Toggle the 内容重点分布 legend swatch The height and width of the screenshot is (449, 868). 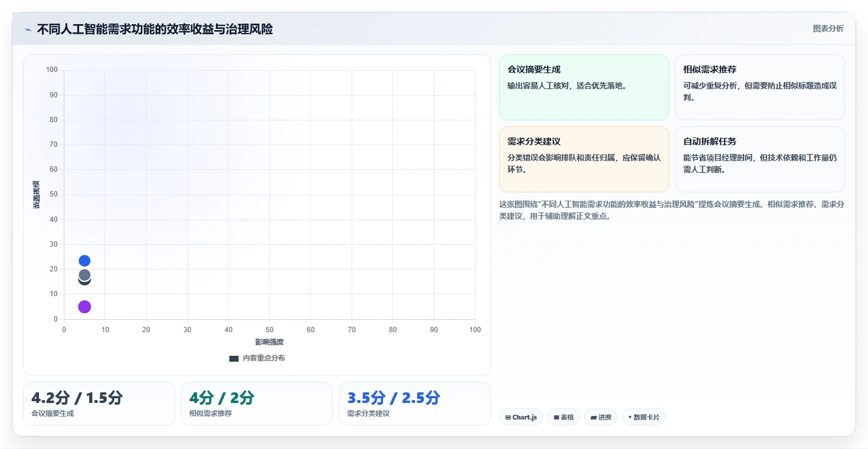pos(234,358)
